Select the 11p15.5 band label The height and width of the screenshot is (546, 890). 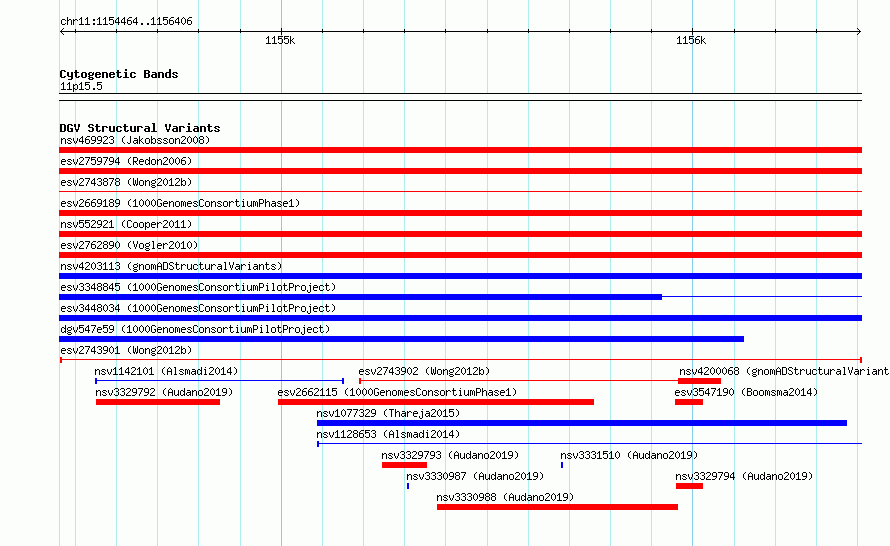[x=81, y=86]
